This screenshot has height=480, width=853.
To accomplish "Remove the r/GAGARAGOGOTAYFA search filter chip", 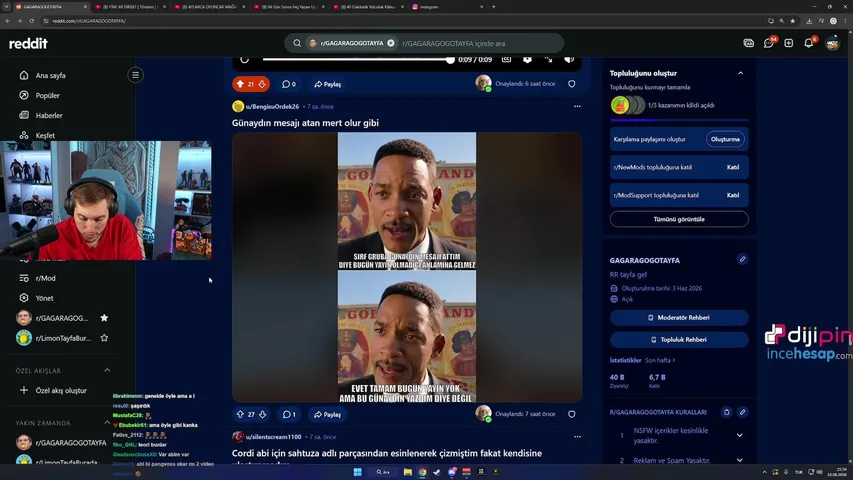I will pos(391,43).
